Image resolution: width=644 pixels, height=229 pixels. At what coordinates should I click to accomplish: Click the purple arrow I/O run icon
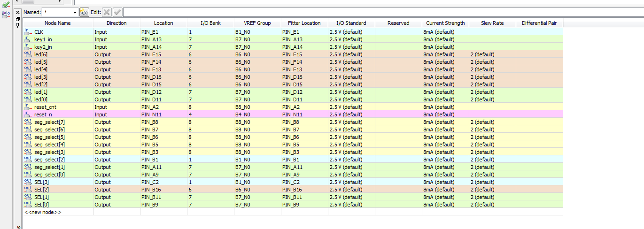6,14
